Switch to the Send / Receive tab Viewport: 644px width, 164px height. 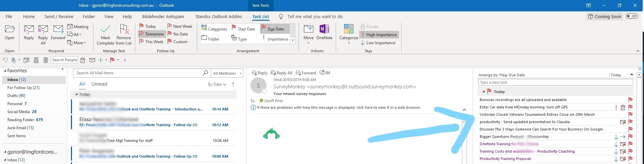click(59, 16)
